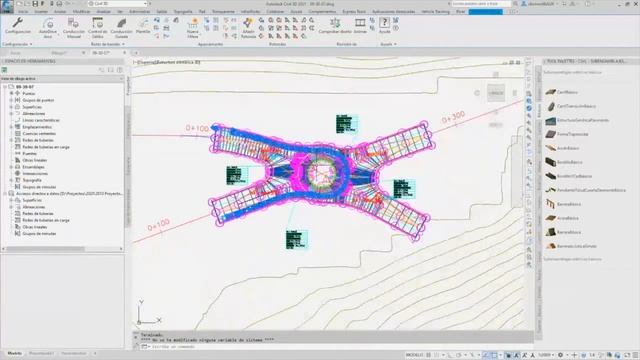Viewport: 640px width, 360px height.
Task: Open the Prospector vertical tab in Toolspace
Action: click(128, 86)
